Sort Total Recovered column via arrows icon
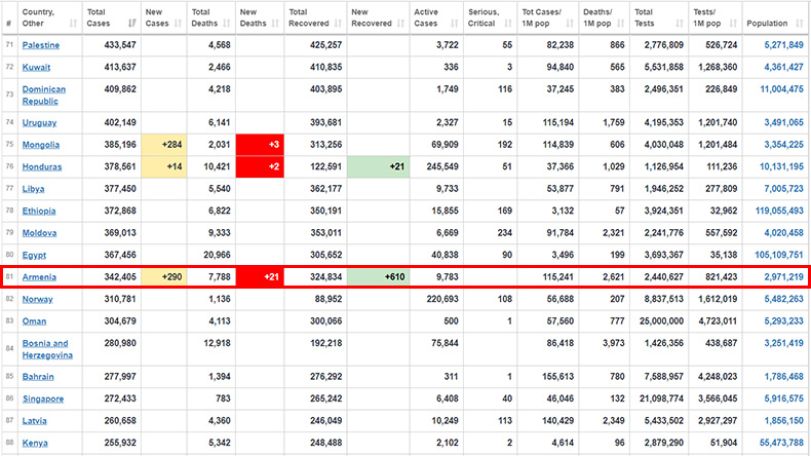 pyautogui.click(x=338, y=23)
